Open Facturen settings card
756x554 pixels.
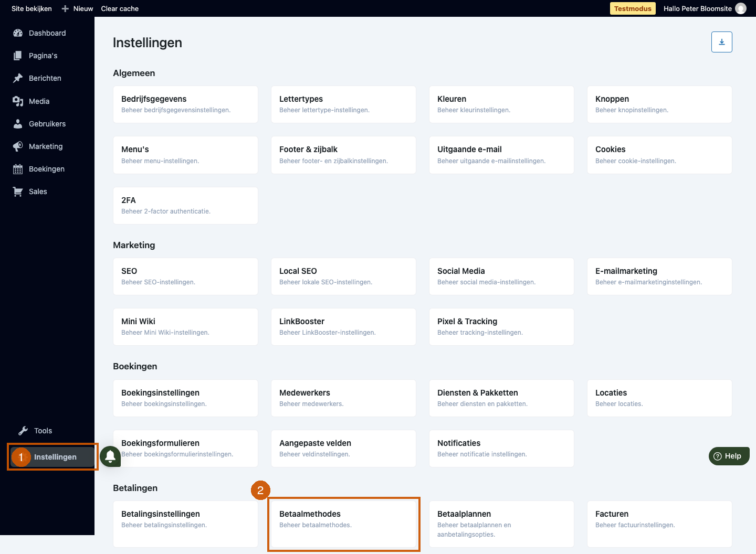659,524
